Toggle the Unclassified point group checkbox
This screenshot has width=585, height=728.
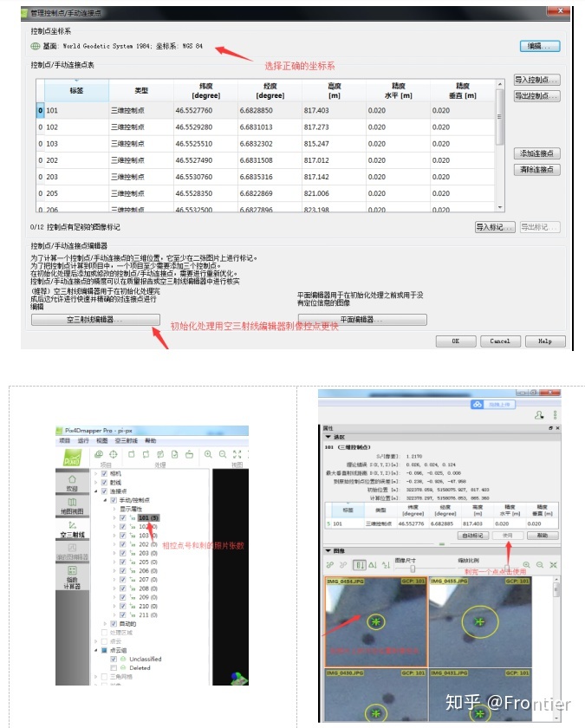tap(114, 659)
